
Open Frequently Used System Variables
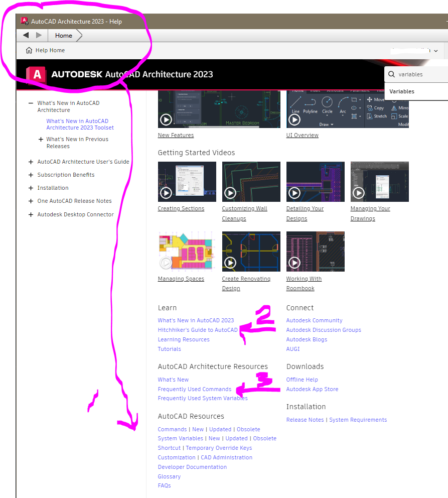point(202,398)
